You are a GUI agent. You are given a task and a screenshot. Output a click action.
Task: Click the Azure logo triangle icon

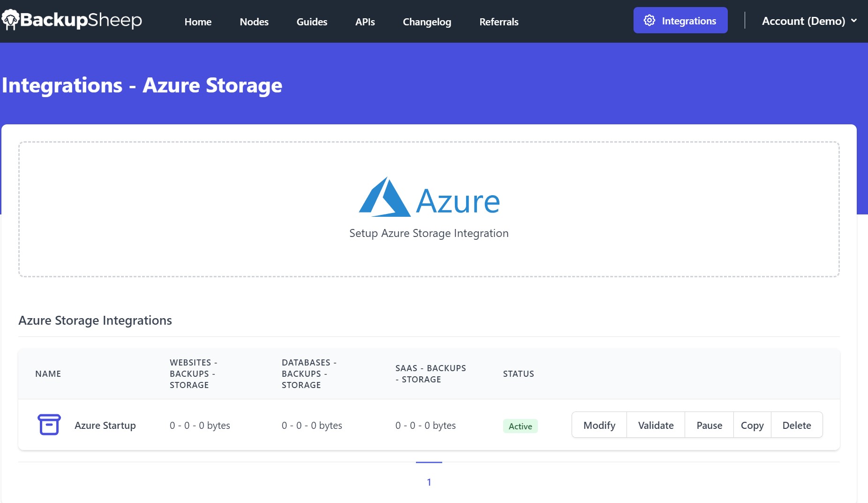click(385, 197)
